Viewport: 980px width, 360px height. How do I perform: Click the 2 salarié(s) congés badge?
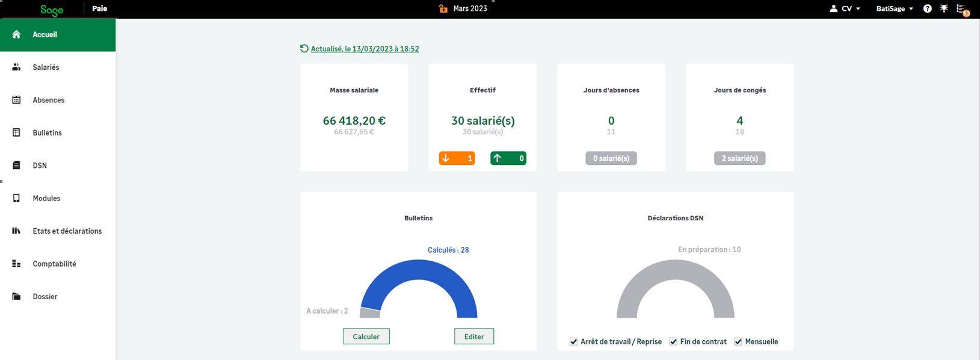pos(740,158)
